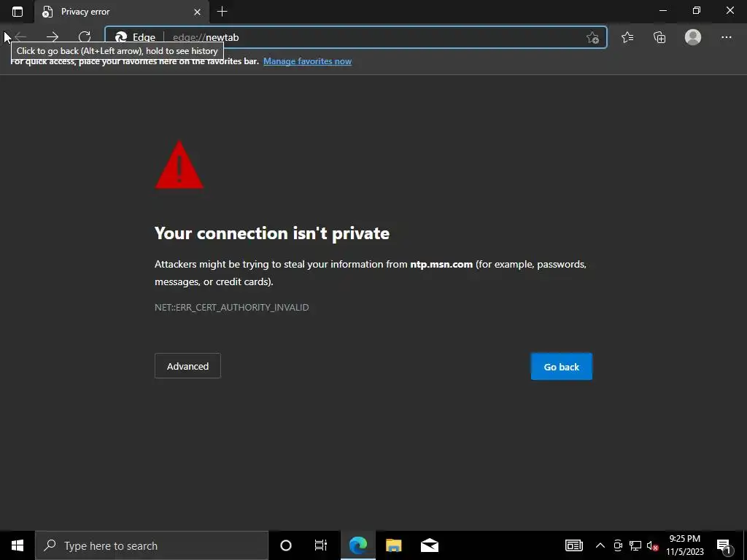Open Cortana circle icon
747x560 pixels.
[286, 545]
